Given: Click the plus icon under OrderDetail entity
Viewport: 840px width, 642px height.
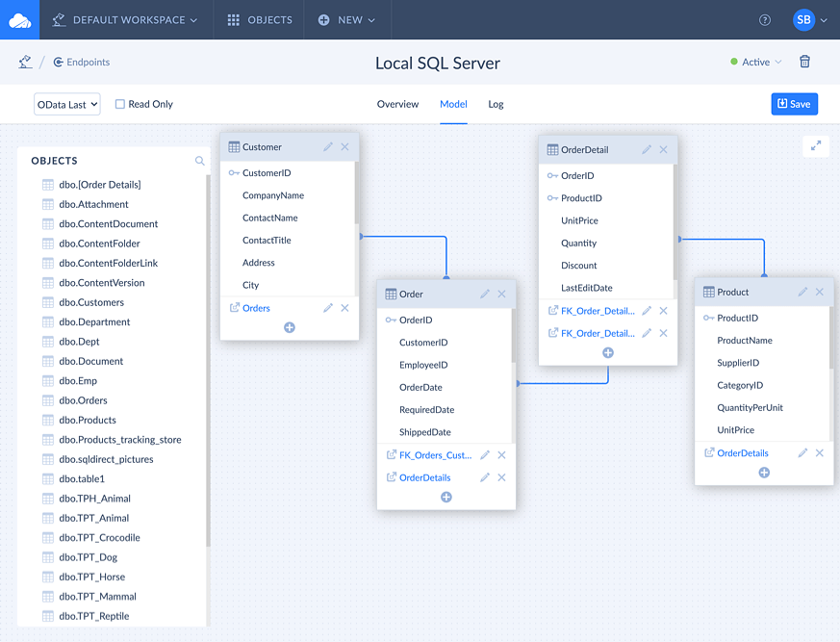Looking at the screenshot, I should [608, 353].
